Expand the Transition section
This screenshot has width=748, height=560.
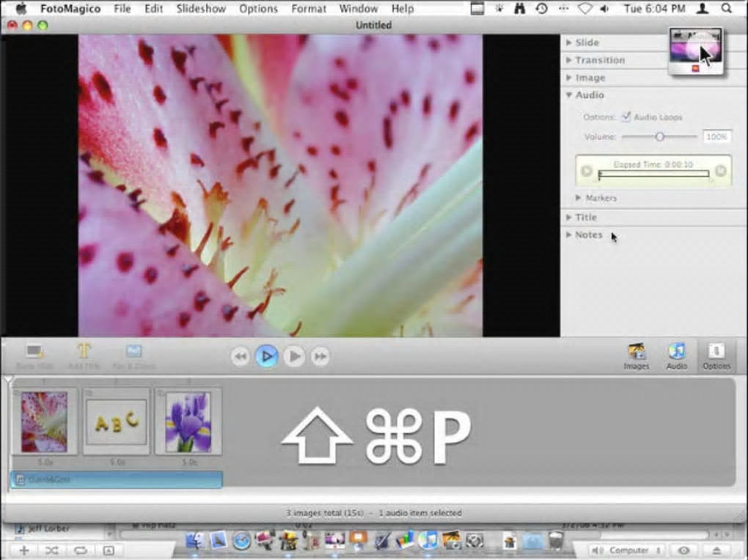click(x=569, y=60)
